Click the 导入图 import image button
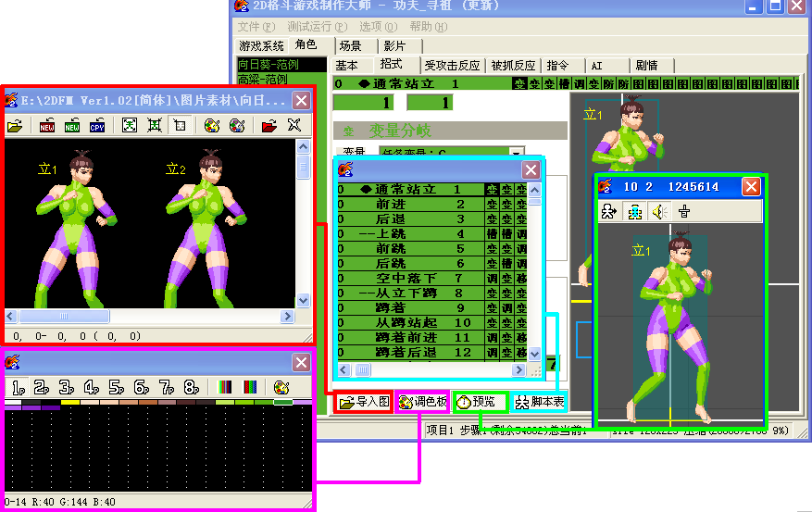 (362, 403)
